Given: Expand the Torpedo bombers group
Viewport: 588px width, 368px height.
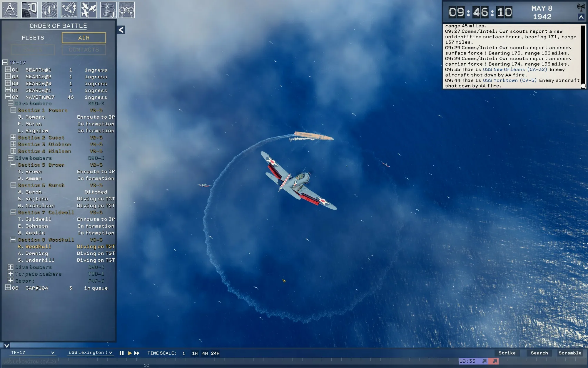Looking at the screenshot, I should click(x=10, y=273).
